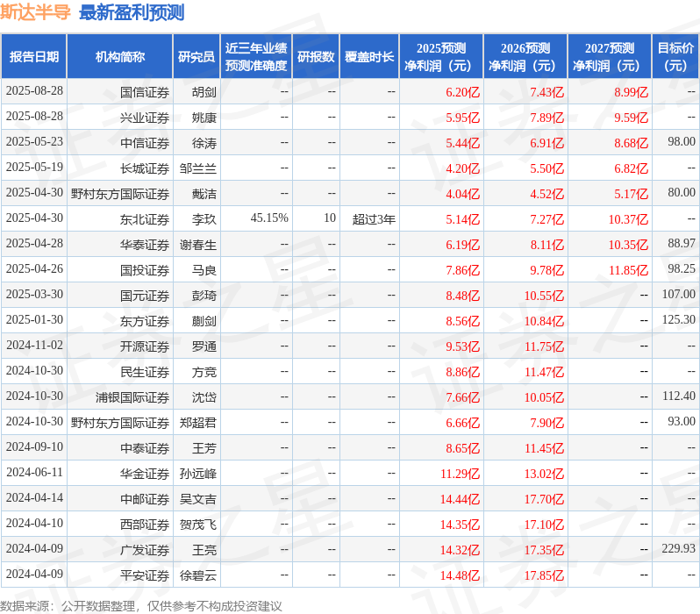The image size is (700, 614).
Task: Click the 研报数 column header
Action: coord(316,56)
